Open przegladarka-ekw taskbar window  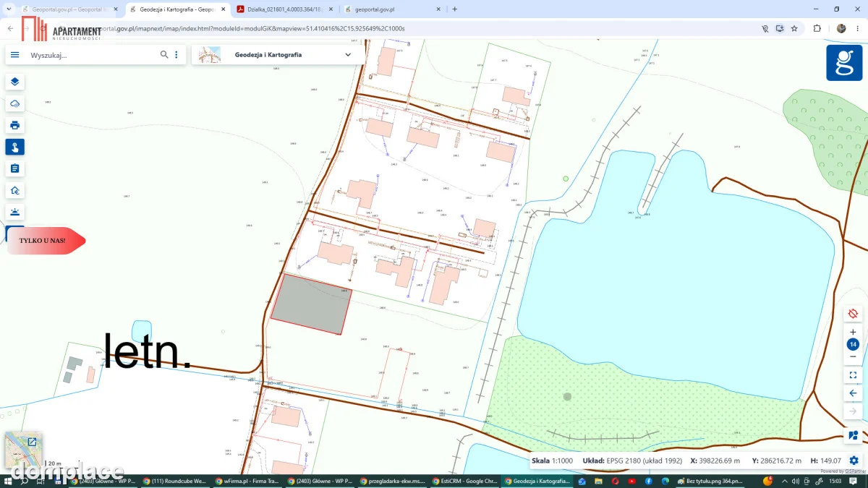391,481
